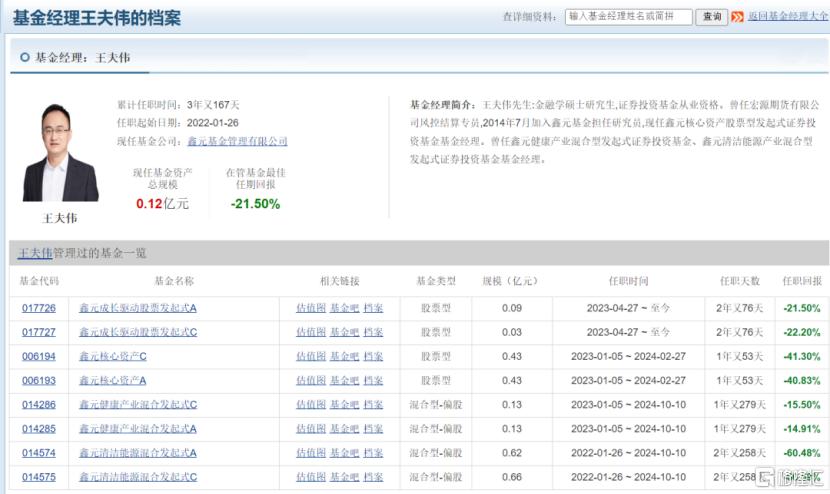830x494 pixels.
Task: Click the 规模（亿元） column header
Action: click(x=511, y=281)
